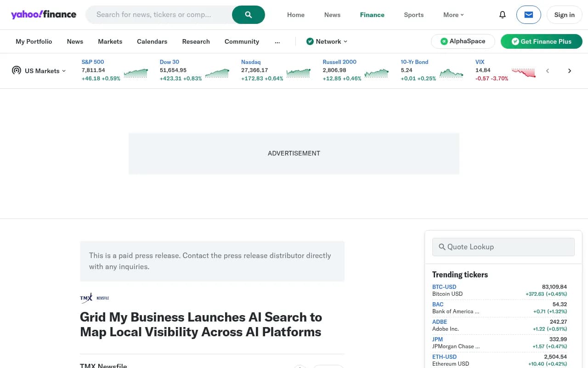
Task: Open the Nasdaq index link
Action: pos(251,62)
